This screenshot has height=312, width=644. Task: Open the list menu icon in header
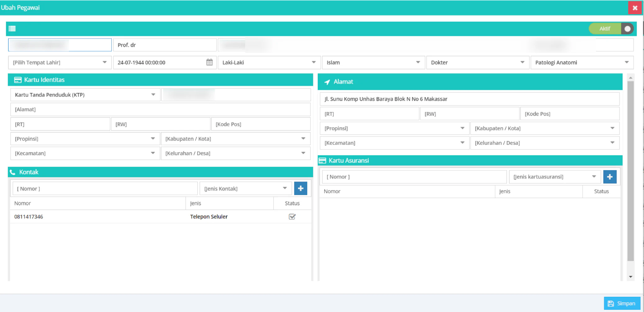click(x=12, y=29)
